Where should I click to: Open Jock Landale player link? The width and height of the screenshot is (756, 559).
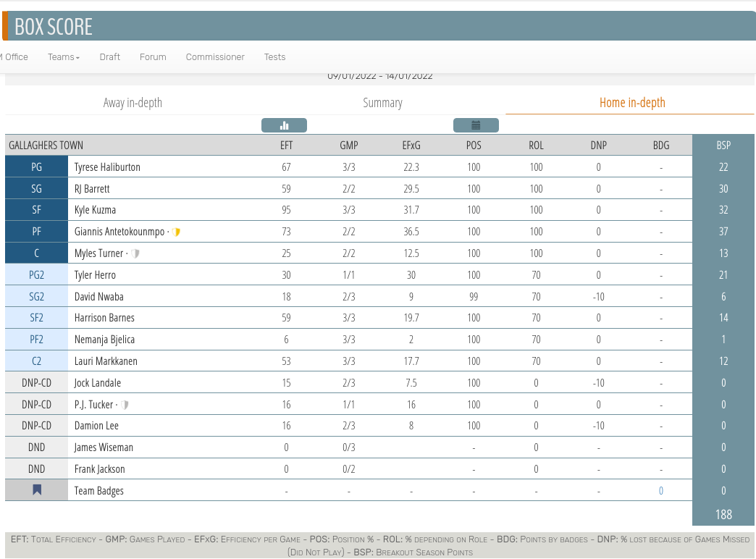point(97,383)
